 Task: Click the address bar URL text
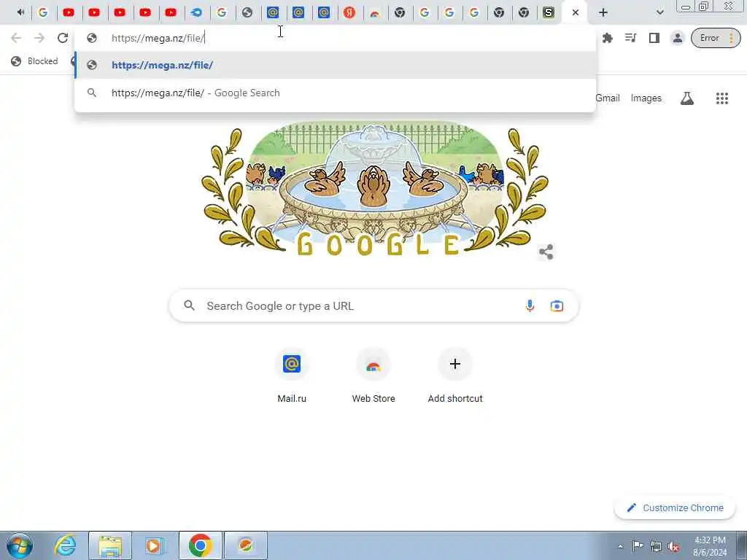pos(158,38)
